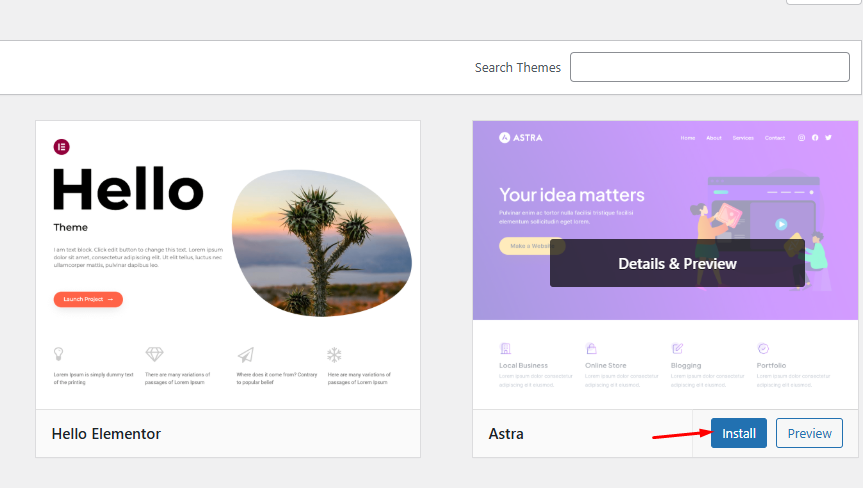The image size is (863, 488).
Task: Click the Online Store bag icon
Action: point(591,348)
